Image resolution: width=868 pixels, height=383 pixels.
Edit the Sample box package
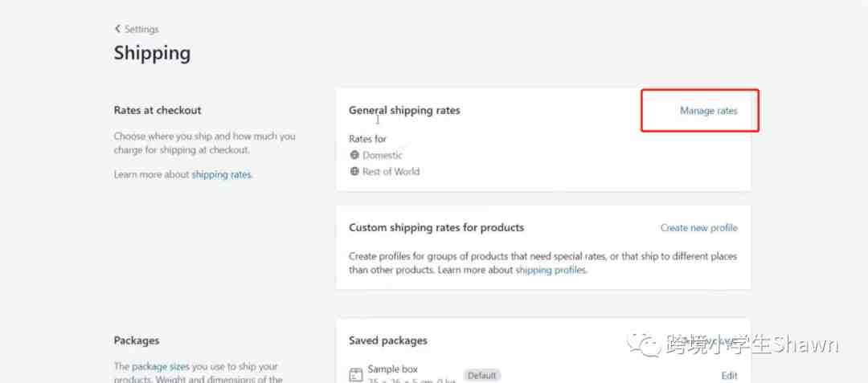pos(729,375)
